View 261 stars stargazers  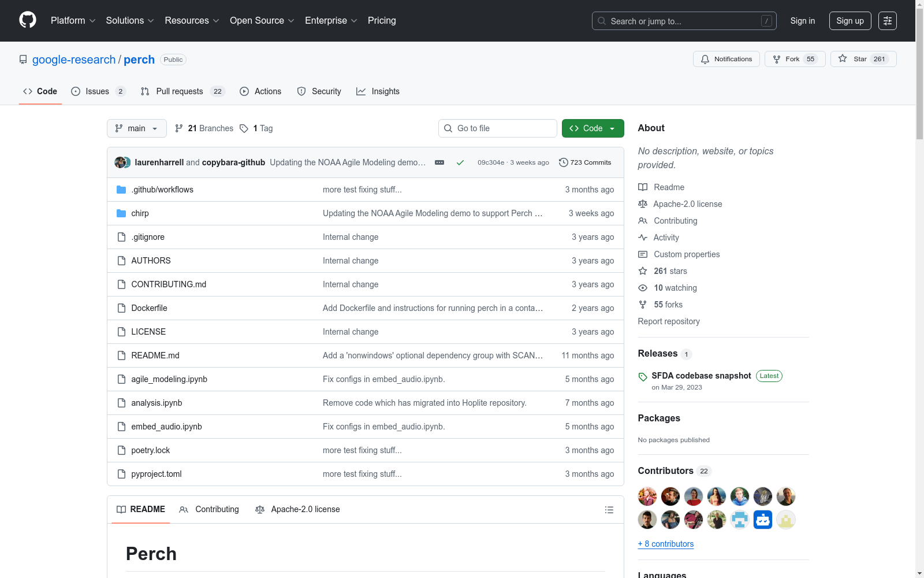(663, 271)
